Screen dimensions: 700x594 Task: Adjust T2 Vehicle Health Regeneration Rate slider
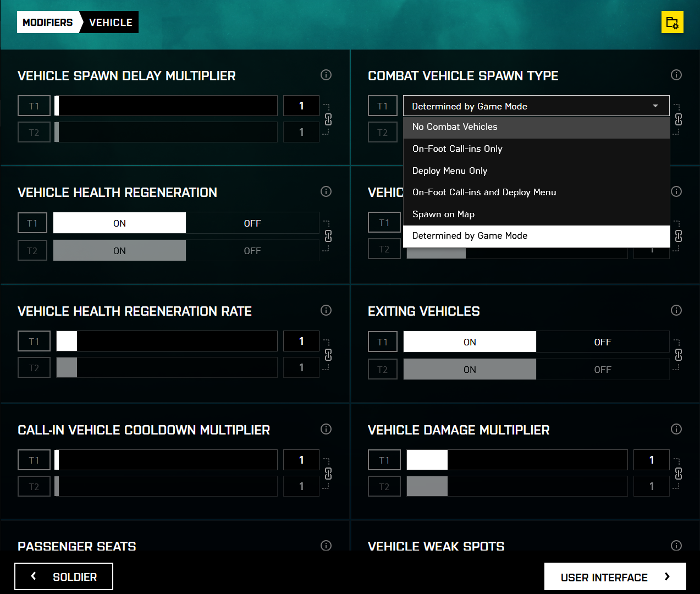(x=167, y=367)
